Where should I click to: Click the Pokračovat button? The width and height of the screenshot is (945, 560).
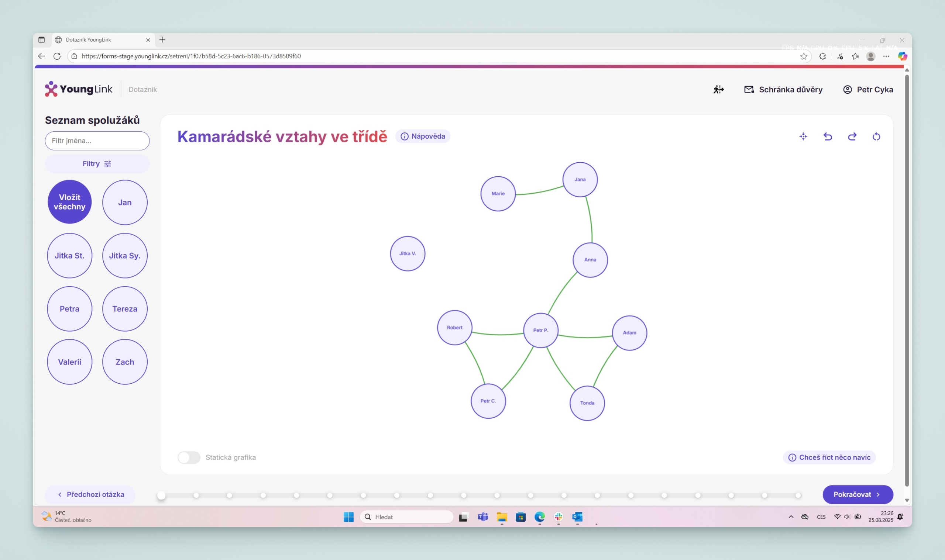[858, 494]
